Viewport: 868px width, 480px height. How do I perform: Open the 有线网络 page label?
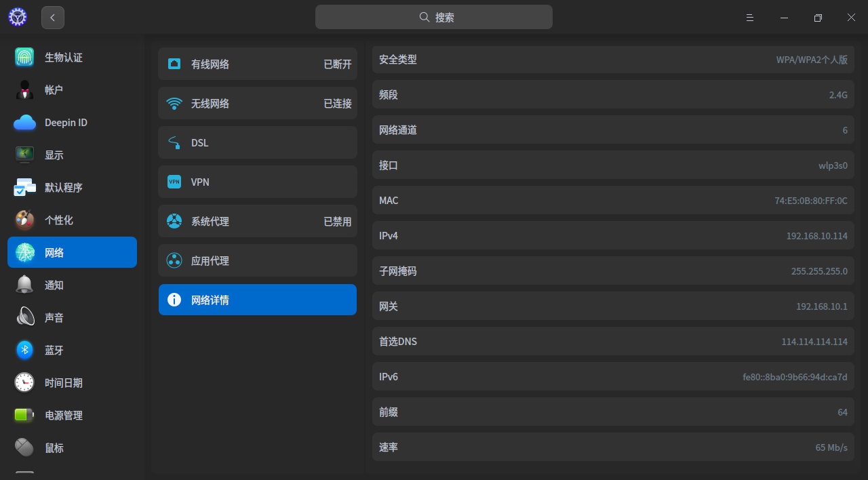click(210, 64)
